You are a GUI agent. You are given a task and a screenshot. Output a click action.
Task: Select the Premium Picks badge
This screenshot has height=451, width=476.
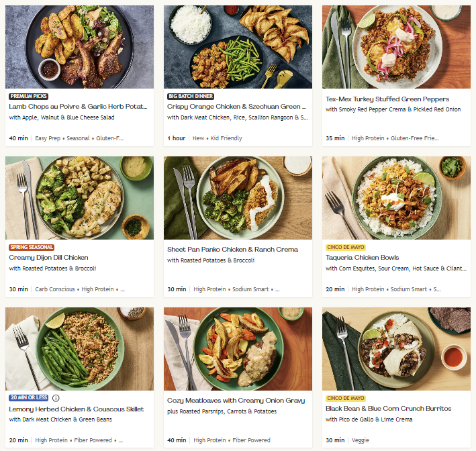(x=29, y=96)
